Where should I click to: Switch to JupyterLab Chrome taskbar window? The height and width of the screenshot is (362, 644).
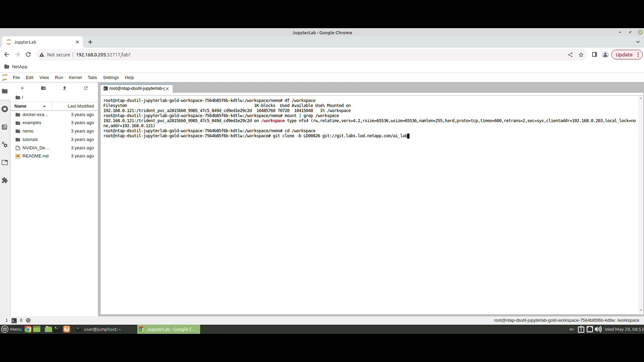point(169,329)
